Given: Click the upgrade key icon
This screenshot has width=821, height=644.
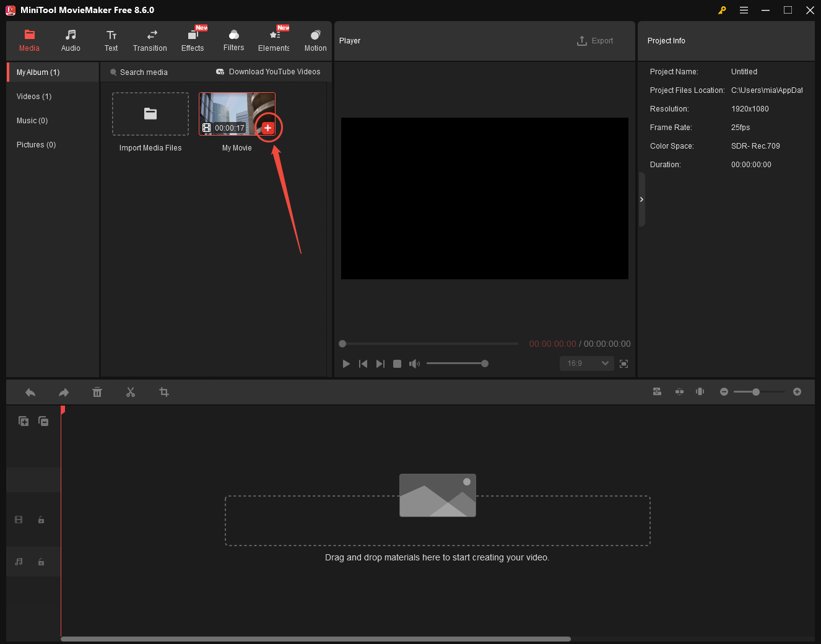Looking at the screenshot, I should coord(722,10).
